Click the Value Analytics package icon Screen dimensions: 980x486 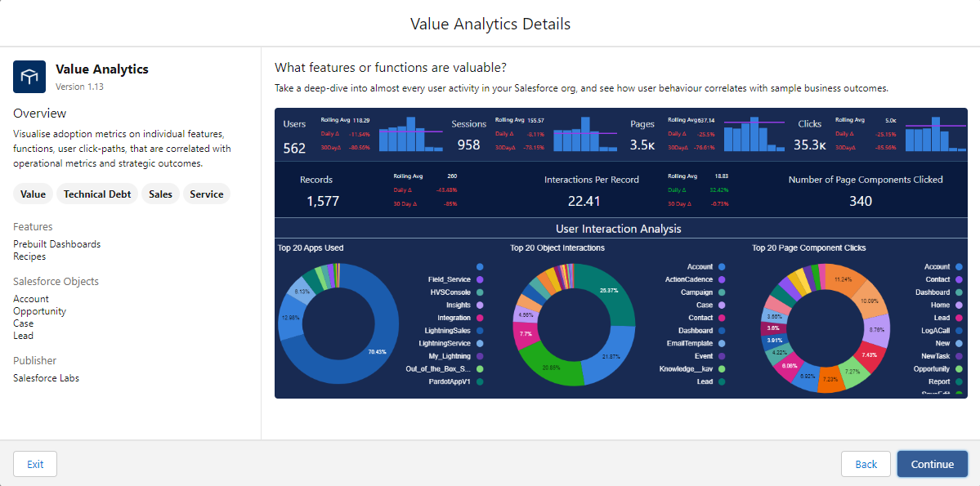(29, 77)
